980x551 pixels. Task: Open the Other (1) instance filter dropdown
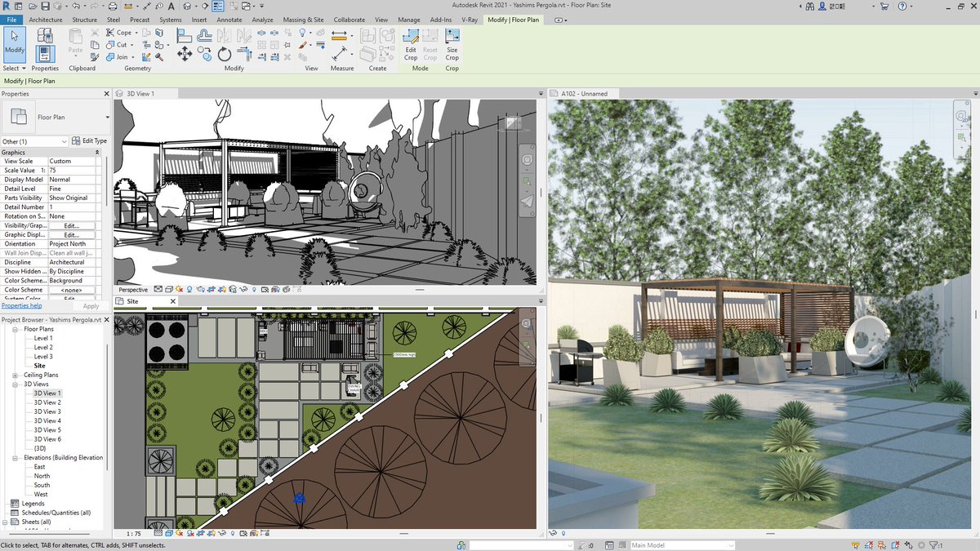(65, 141)
